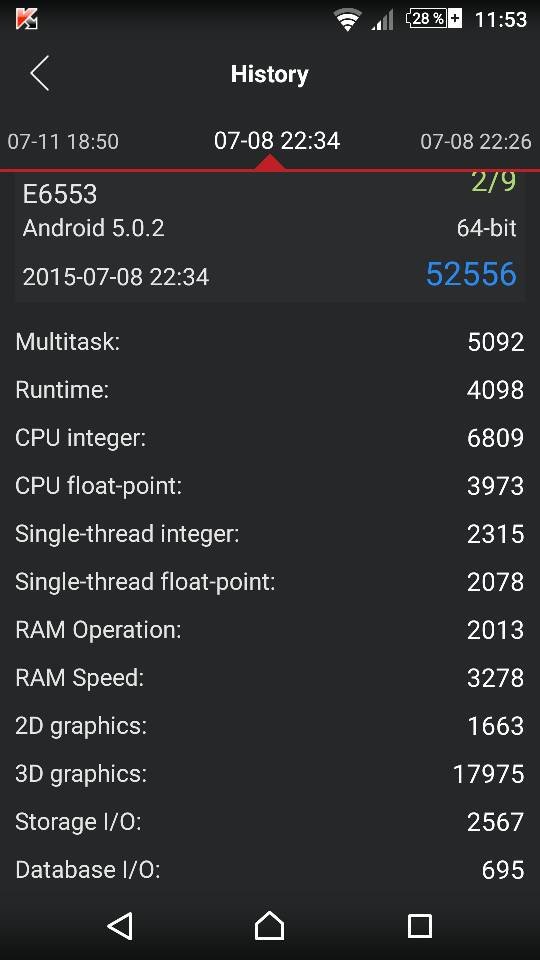Open the Kaspersky notification icon
Viewport: 540px width, 960px height.
[x=26, y=20]
